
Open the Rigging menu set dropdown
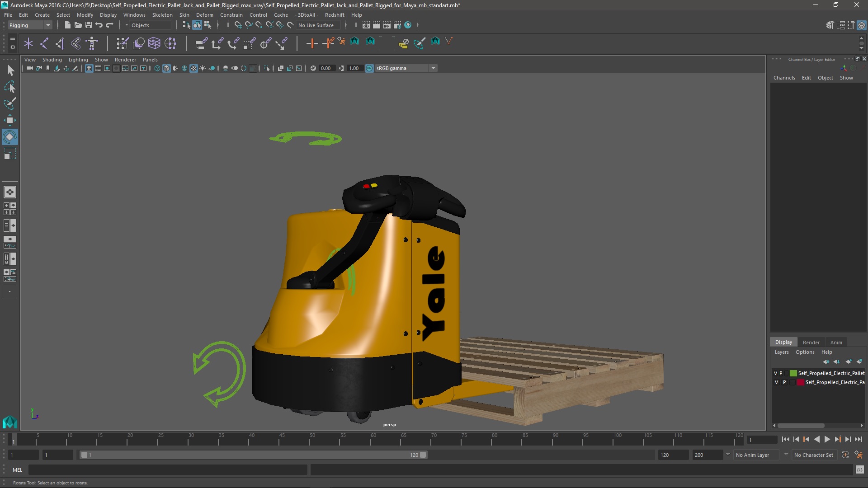click(30, 25)
